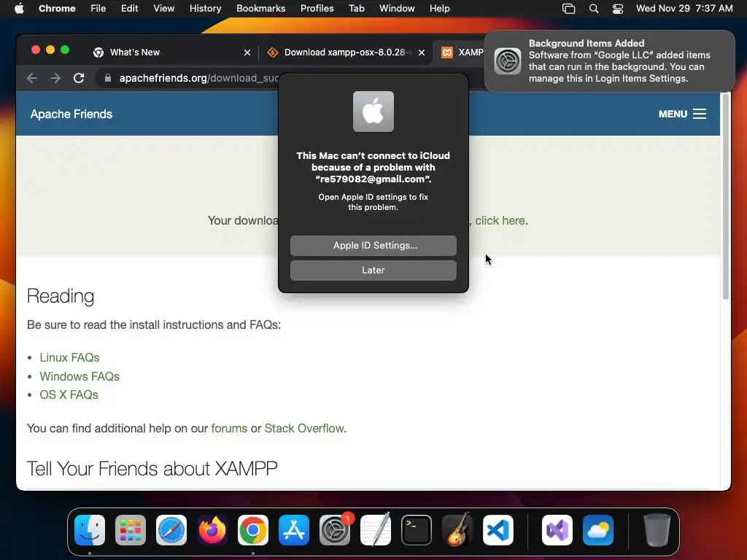Viewport: 747px width, 560px height.
Task: Launch Firefox from the dock
Action: [212, 530]
